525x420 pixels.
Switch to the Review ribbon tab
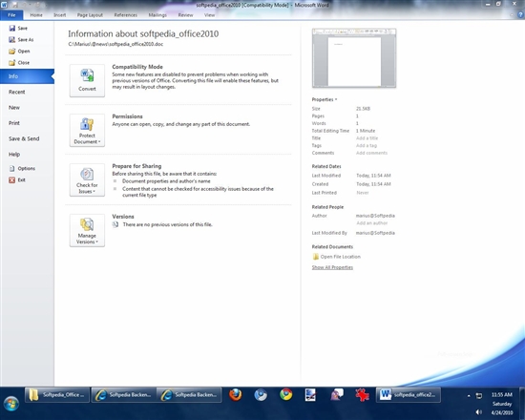click(x=185, y=15)
